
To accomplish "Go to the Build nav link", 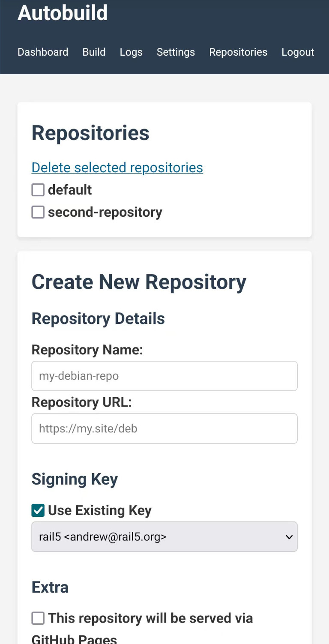I will pos(94,52).
